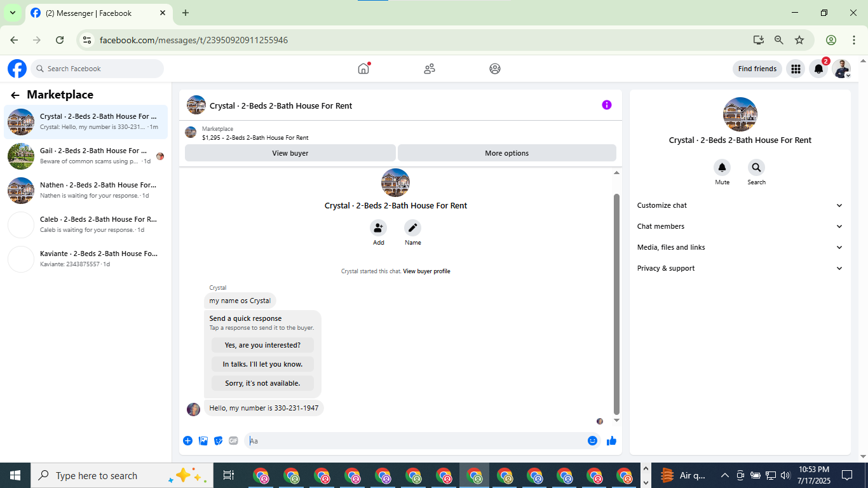This screenshot has width=868, height=488.
Task: Open the Friends icon in top navigation
Action: pos(430,69)
